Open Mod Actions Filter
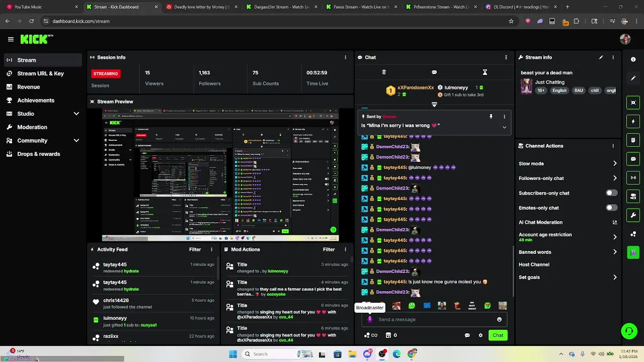644x362 pixels. point(329,249)
